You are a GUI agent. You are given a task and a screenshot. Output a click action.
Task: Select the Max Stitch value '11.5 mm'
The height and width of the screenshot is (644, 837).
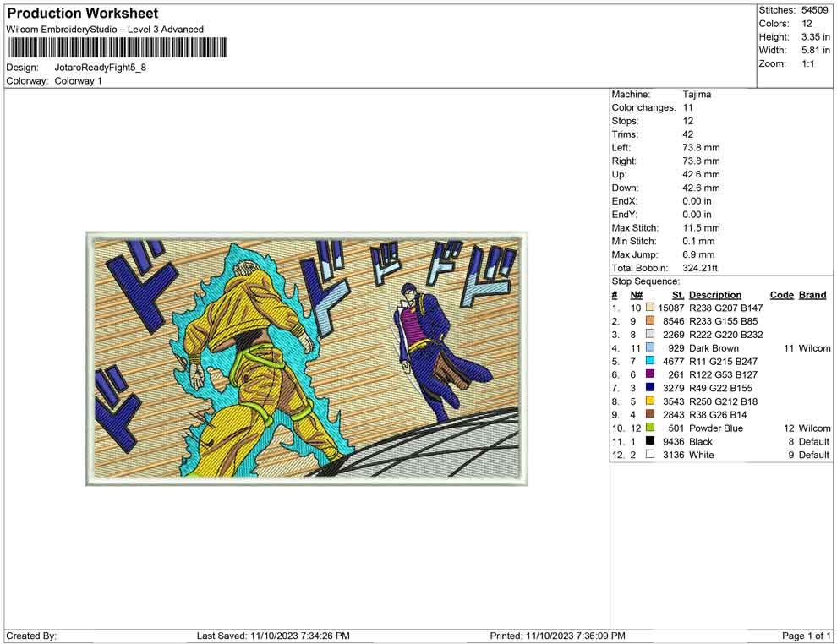click(701, 228)
